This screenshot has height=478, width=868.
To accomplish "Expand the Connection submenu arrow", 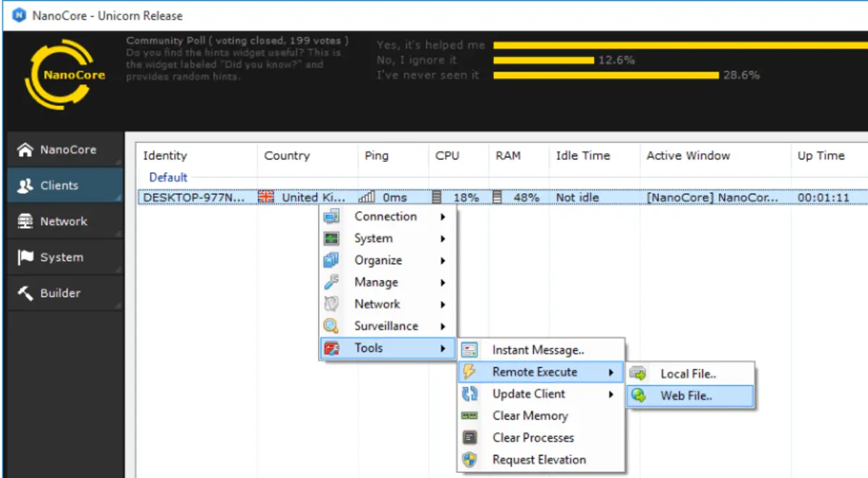I will coord(443,217).
